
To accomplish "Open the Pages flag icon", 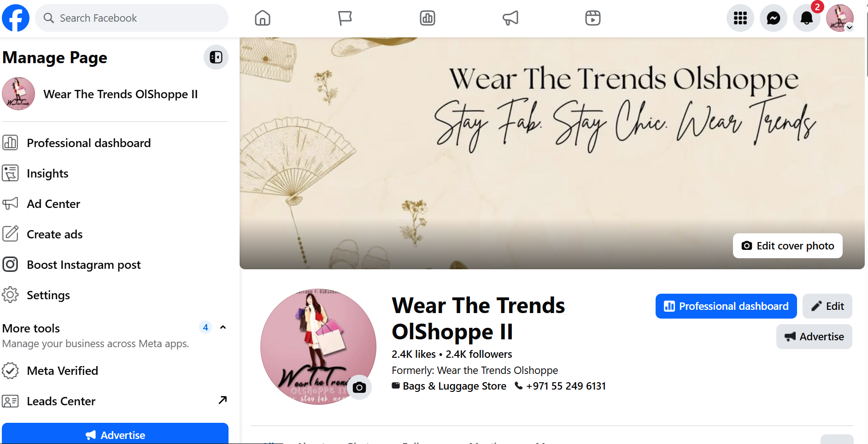I will tap(345, 18).
